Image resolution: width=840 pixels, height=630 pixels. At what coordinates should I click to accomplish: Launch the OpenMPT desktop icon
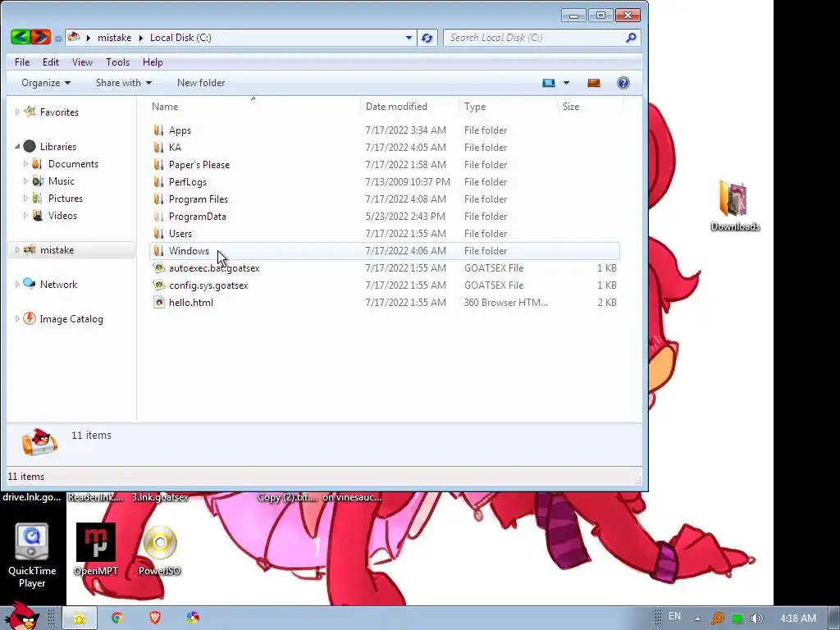click(x=96, y=549)
